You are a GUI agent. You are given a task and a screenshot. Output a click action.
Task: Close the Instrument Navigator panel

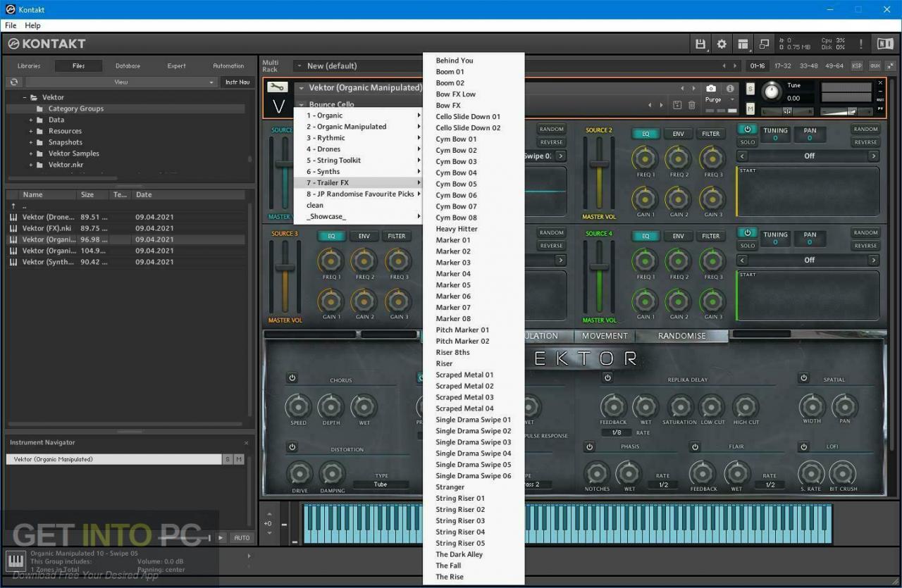pos(246,443)
